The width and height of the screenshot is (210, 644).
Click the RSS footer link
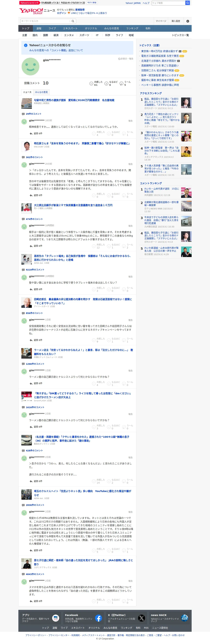146,628
